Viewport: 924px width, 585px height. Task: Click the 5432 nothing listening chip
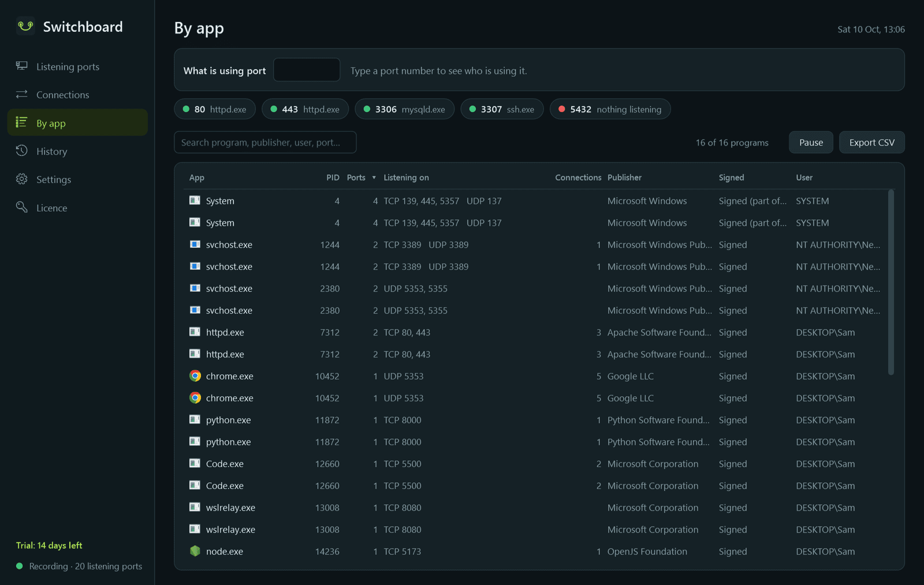(x=610, y=109)
